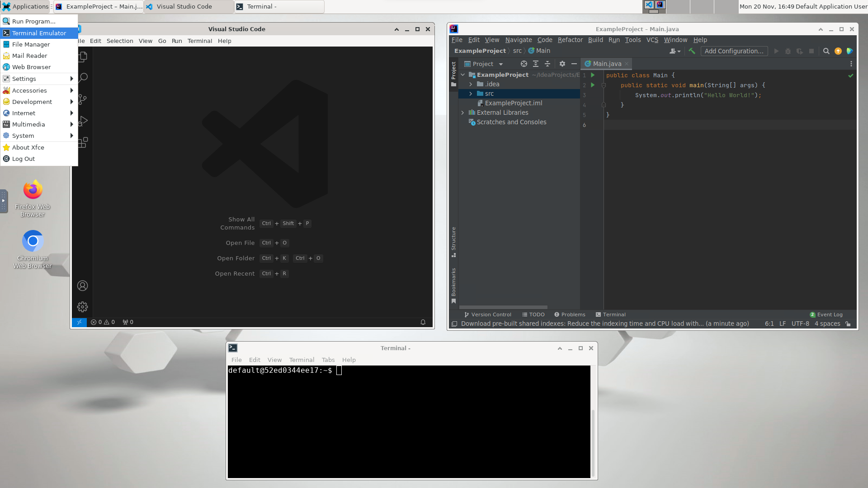Toggle fold marker on main method line
868x488 pixels.
coord(604,85)
